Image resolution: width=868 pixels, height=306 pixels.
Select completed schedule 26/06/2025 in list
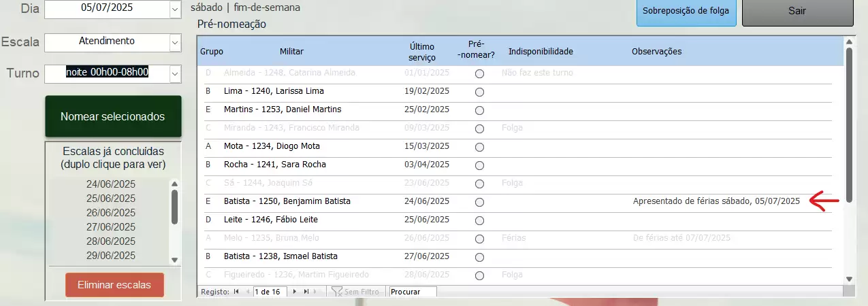110,212
